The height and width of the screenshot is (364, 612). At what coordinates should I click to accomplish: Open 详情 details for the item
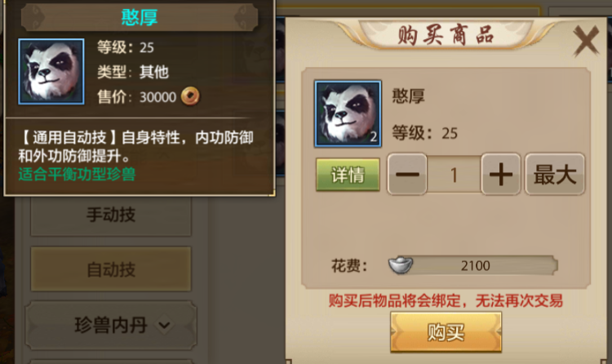pyautogui.click(x=348, y=175)
